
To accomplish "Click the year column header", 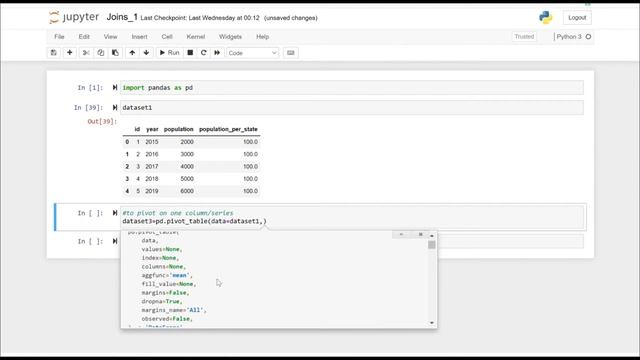I will coord(152,129).
